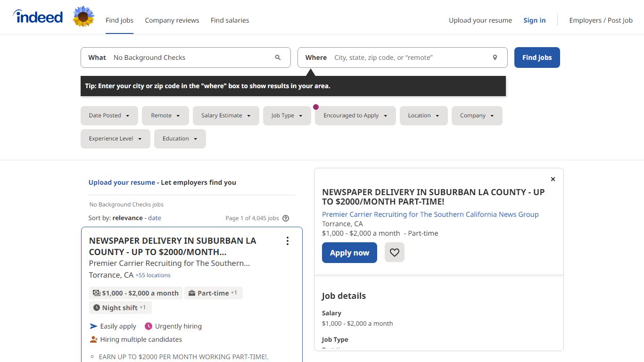Screen dimensions: 644x362
Task: Click the clock icon next to Night shift
Action: 97,308
